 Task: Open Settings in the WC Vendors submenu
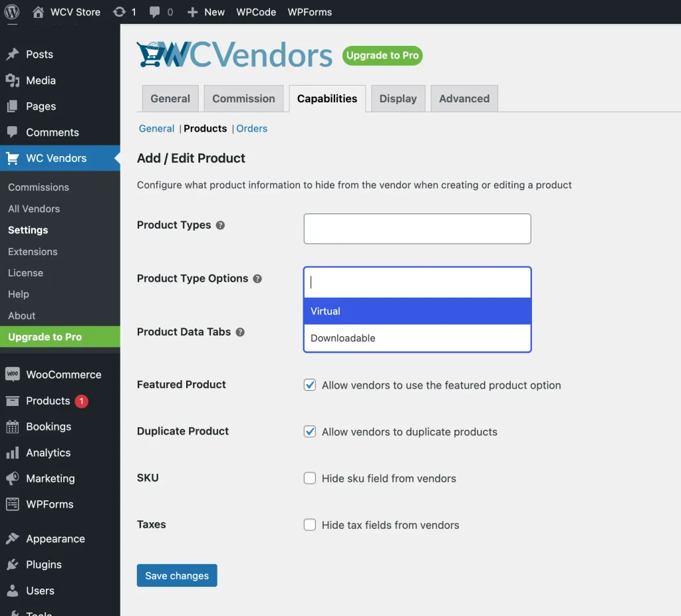(x=28, y=230)
